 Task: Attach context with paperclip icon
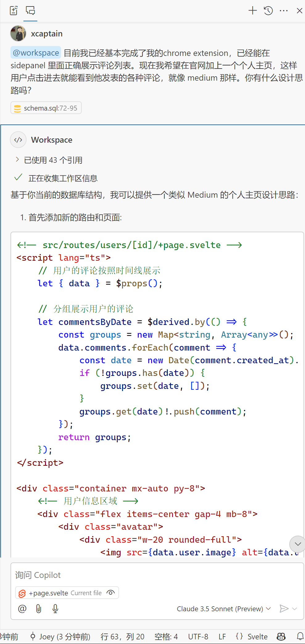tap(39, 608)
